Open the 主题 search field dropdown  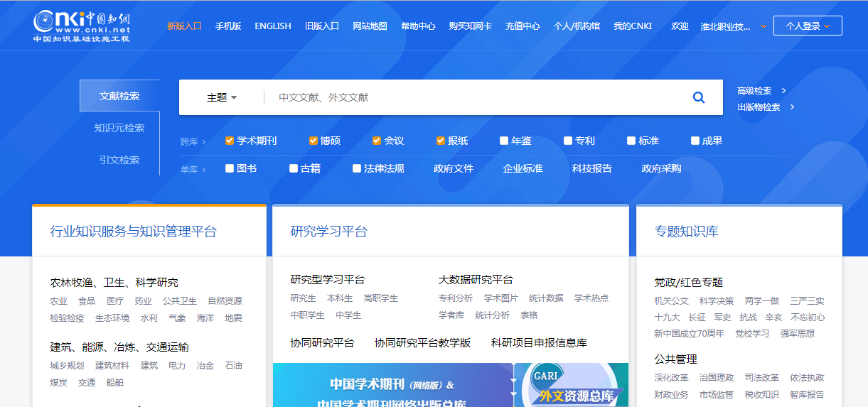pos(222,97)
